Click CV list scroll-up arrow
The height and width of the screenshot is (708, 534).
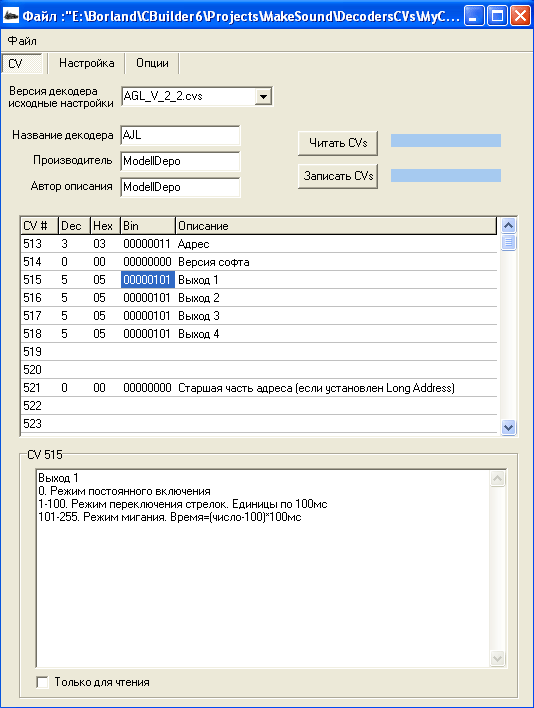click(x=508, y=225)
